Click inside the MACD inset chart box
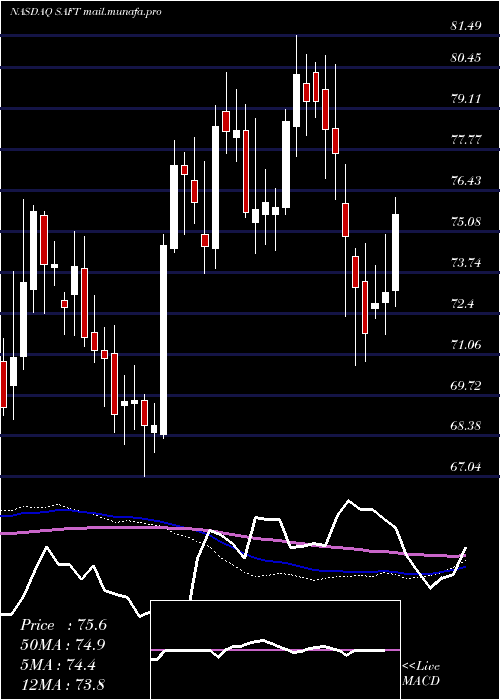This screenshot has height=700, width=500. 275,650
